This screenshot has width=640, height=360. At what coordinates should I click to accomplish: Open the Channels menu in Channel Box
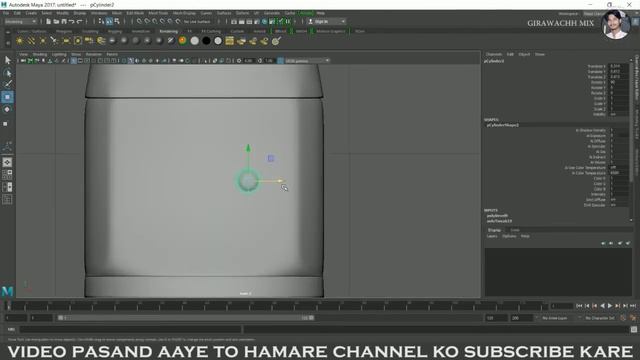click(x=493, y=54)
